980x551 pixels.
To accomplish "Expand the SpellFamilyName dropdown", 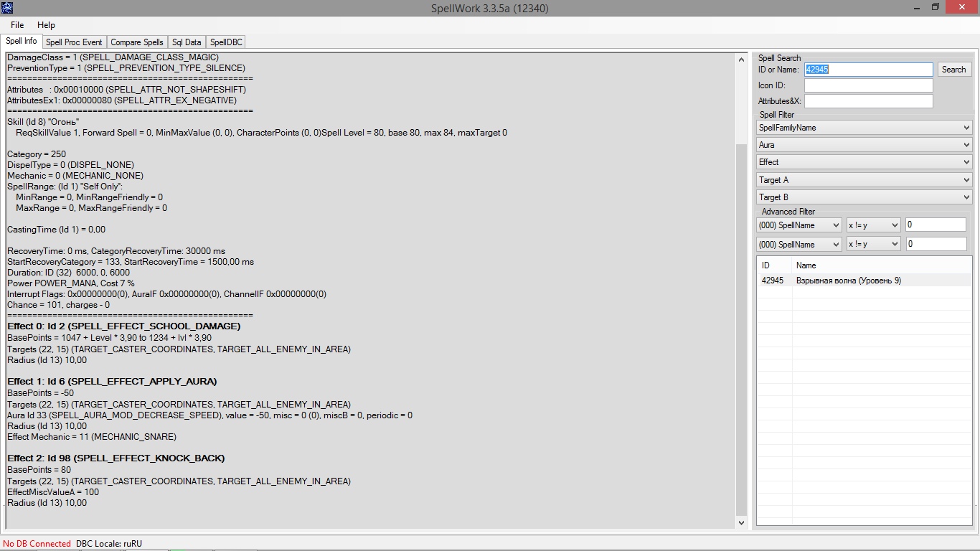I will [x=864, y=128].
